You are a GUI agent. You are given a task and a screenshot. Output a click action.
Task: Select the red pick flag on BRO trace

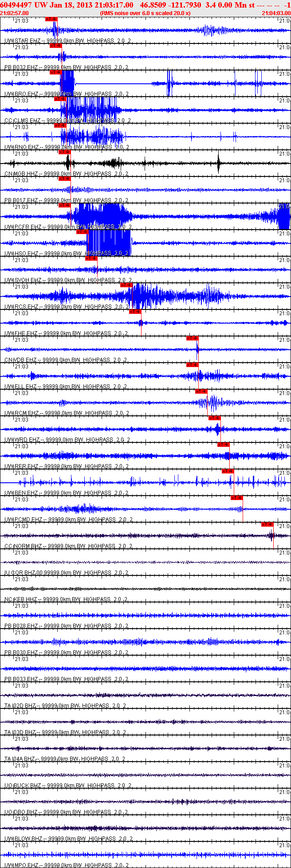click(55, 72)
